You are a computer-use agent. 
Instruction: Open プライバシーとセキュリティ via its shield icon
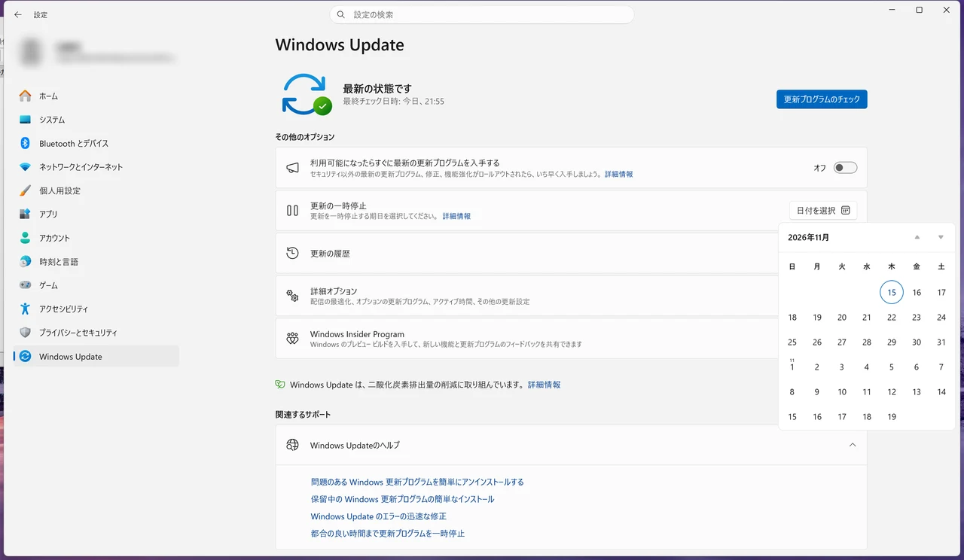pyautogui.click(x=25, y=333)
